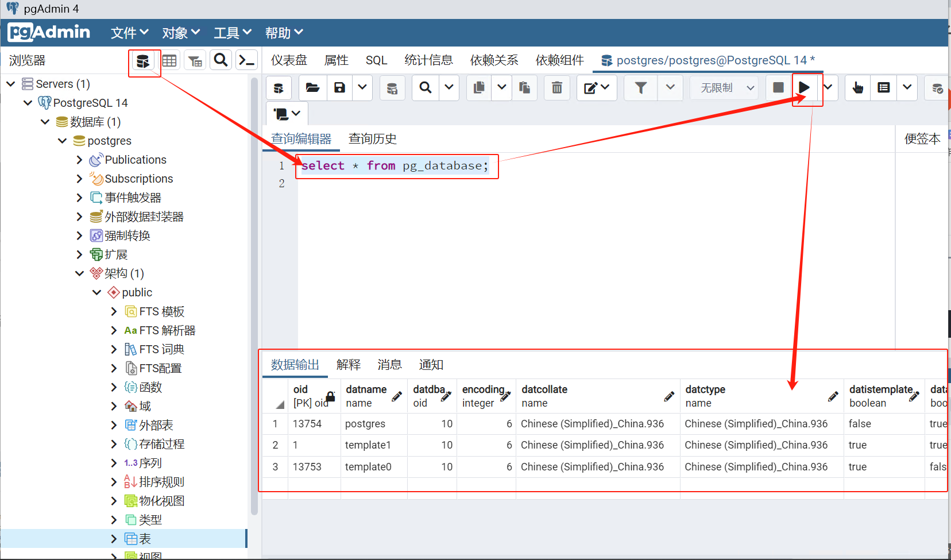Collapse the Servers (1) tree node
Image resolution: width=951 pixels, height=560 pixels.
click(10, 84)
